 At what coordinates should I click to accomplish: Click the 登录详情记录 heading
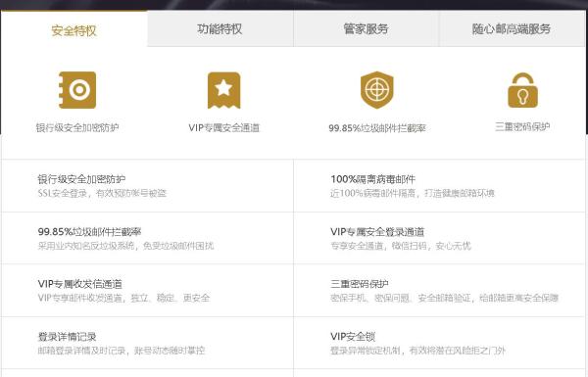click(67, 337)
